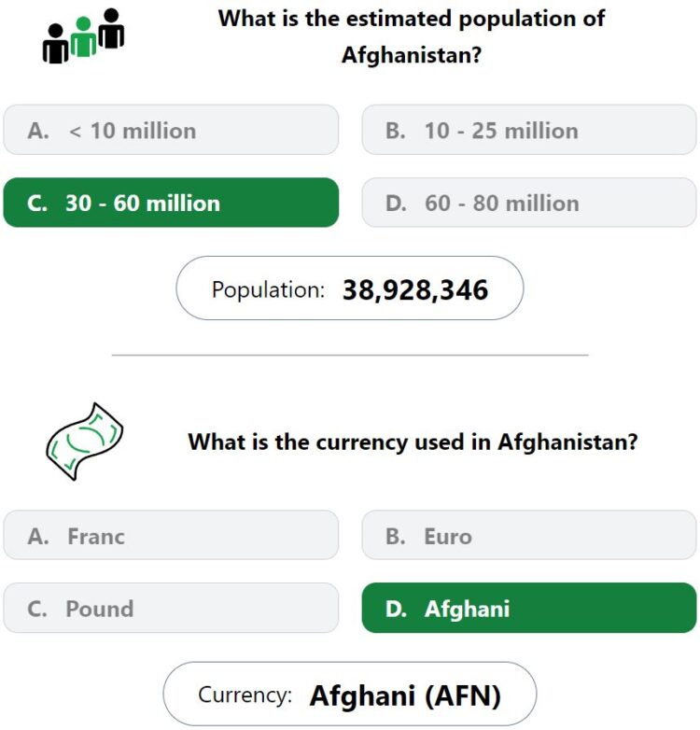Click the Population result box
The width and height of the screenshot is (700, 730).
point(350,288)
